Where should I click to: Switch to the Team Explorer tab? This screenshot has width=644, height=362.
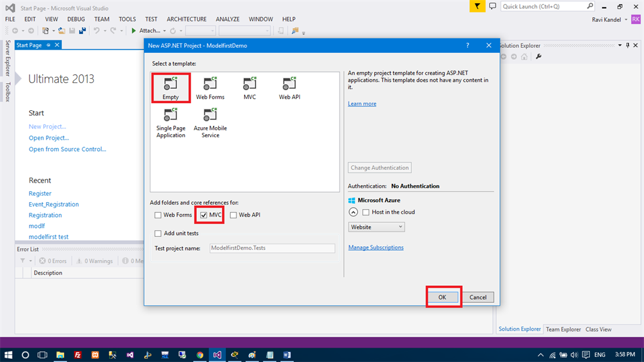pos(563,329)
